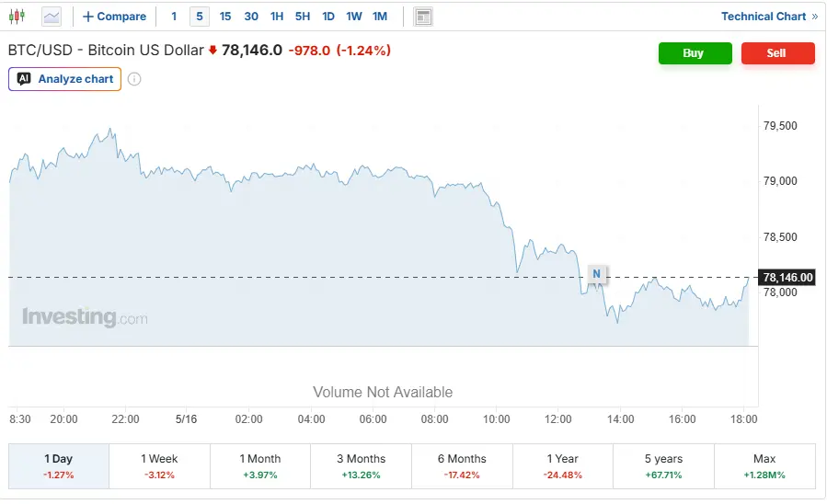Select the 1H interval
827x504 pixels.
[x=277, y=17]
